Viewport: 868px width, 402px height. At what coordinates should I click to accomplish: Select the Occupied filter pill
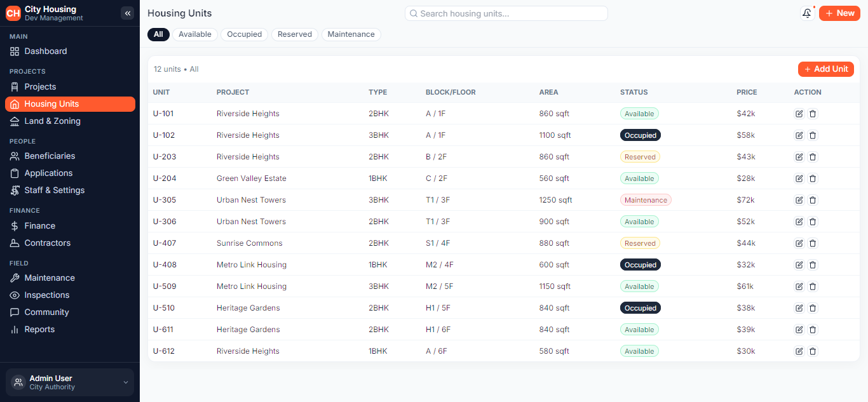(x=245, y=34)
